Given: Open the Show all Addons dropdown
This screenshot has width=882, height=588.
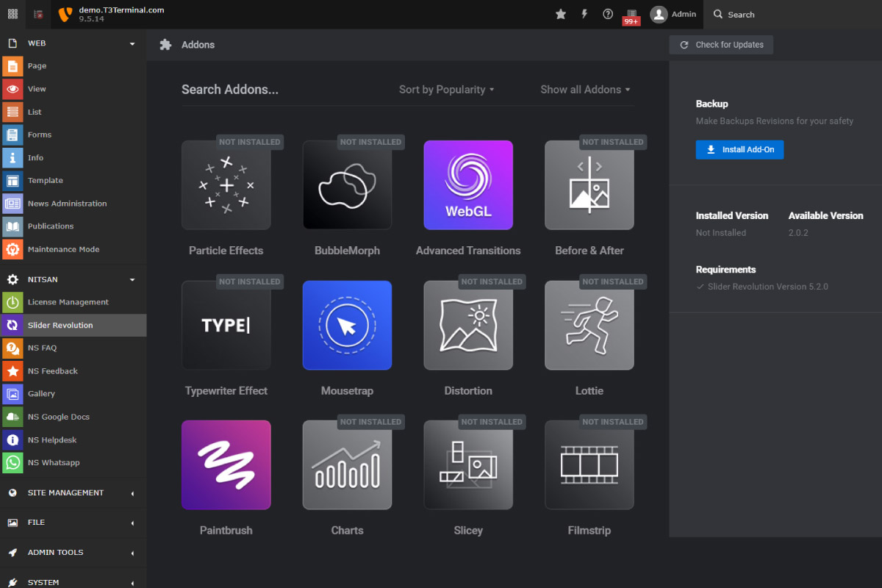Looking at the screenshot, I should click(x=586, y=90).
